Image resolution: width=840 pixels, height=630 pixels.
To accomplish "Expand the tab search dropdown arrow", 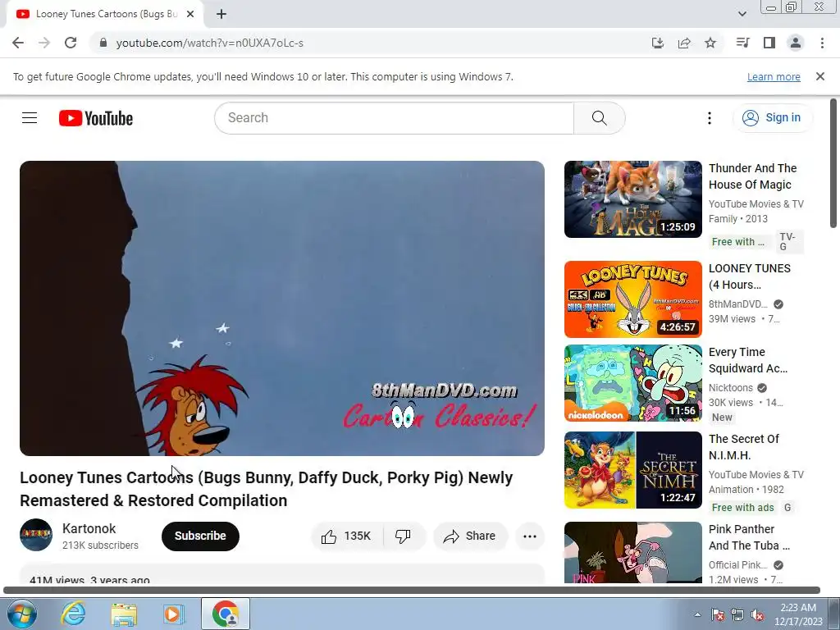I will [742, 15].
